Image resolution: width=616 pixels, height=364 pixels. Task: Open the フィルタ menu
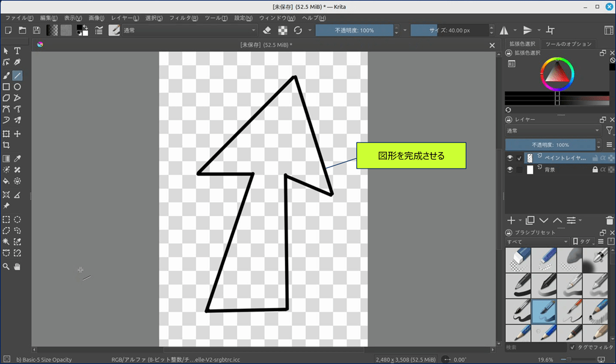click(x=183, y=18)
